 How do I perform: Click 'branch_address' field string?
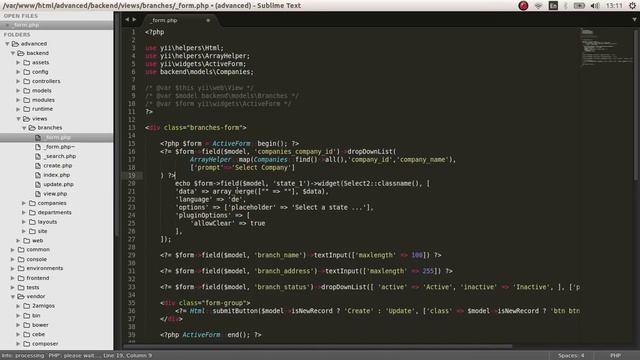286,271
